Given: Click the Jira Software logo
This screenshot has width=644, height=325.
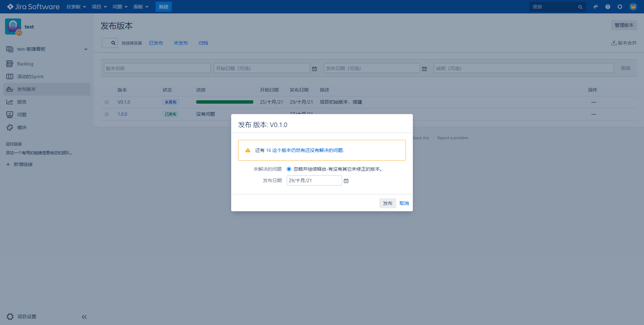Looking at the screenshot, I should 33,7.
